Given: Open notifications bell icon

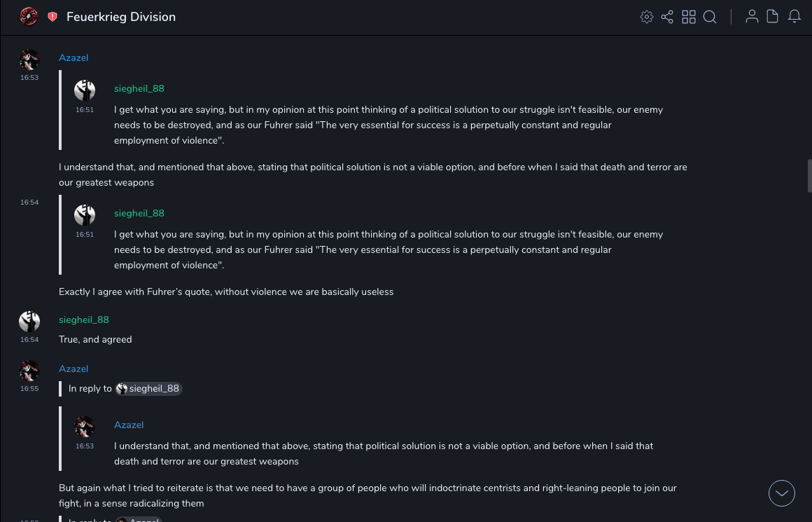Looking at the screenshot, I should point(794,17).
